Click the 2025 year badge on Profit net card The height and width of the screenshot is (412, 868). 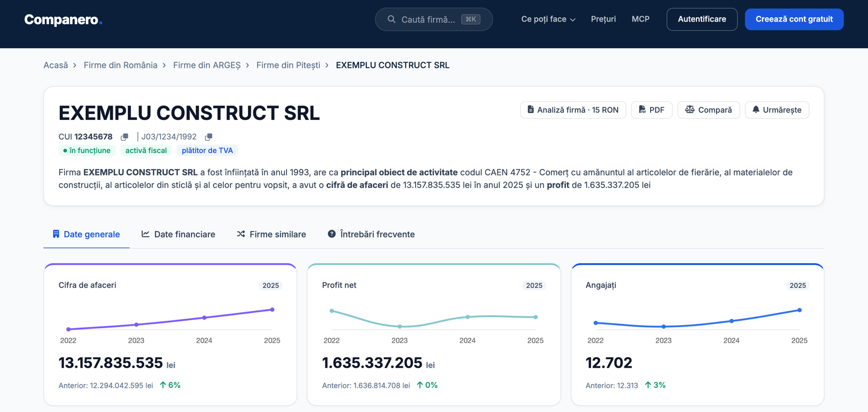pos(534,285)
